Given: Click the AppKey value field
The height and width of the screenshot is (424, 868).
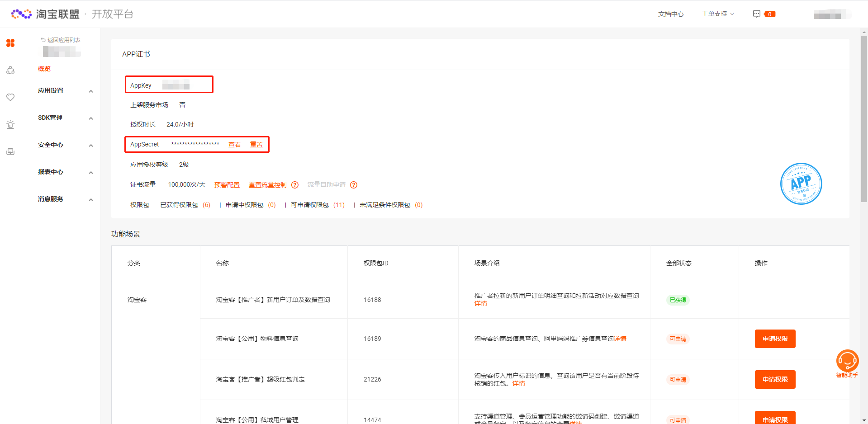Looking at the screenshot, I should 176,85.
